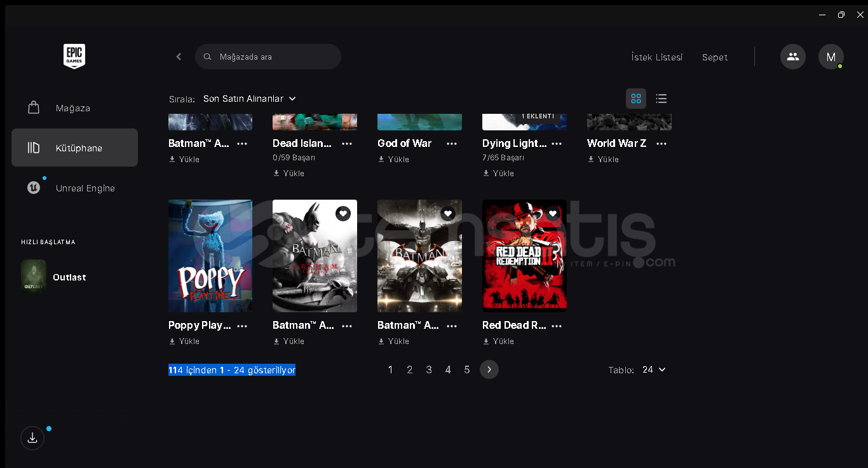Viewport: 868px width, 468px height.
Task: Open the three-dot menu for Poppy Playtime
Action: (242, 326)
